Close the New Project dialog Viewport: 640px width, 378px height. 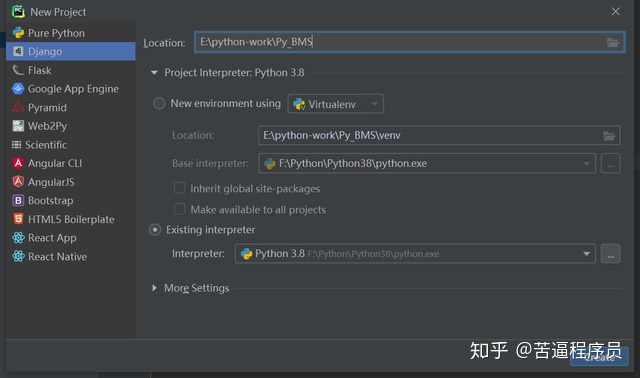(x=616, y=11)
